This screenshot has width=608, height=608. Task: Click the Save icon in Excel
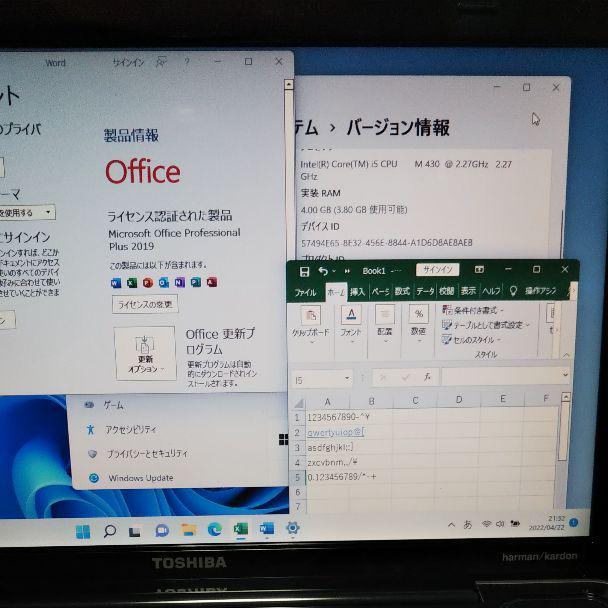304,271
